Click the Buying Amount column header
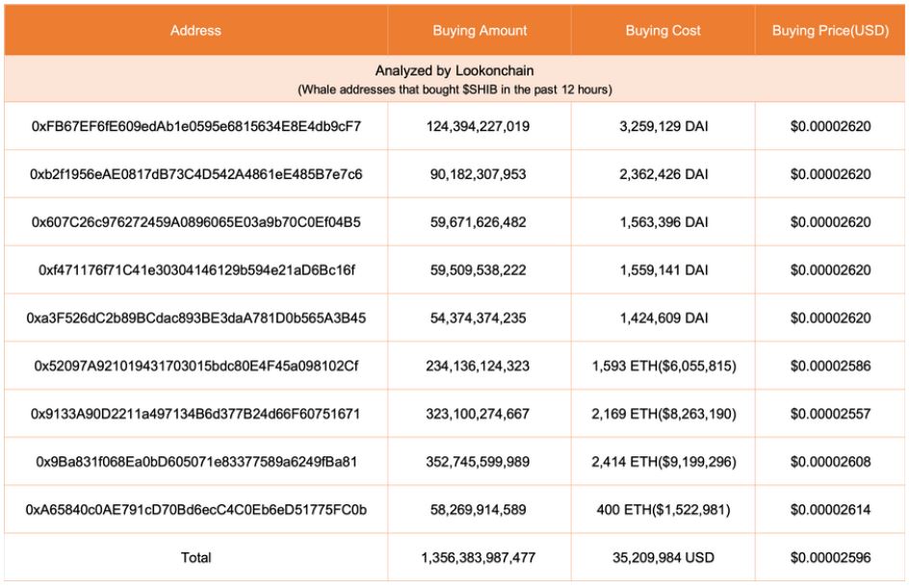Viewport: 910px width, 588px height. click(x=480, y=31)
